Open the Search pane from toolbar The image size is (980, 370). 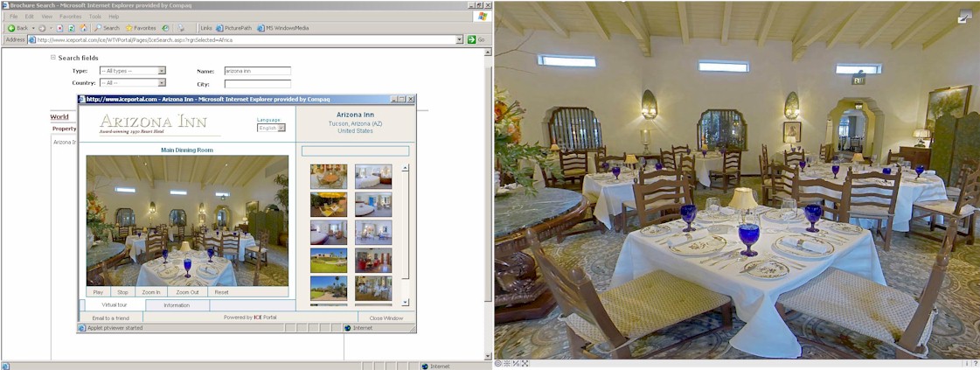pos(107,28)
